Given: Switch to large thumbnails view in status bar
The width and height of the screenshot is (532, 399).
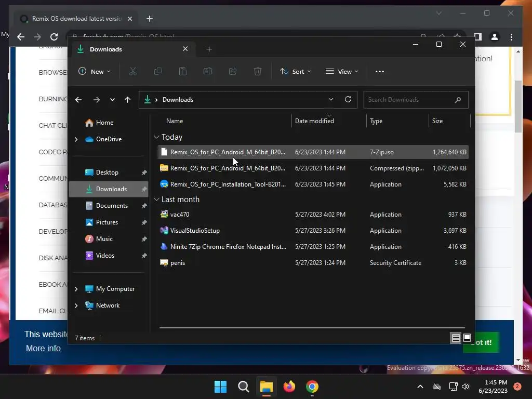Looking at the screenshot, I should coord(467,338).
